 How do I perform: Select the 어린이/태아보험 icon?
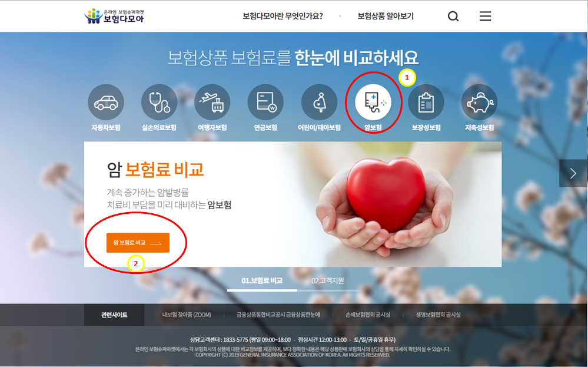coord(319,103)
